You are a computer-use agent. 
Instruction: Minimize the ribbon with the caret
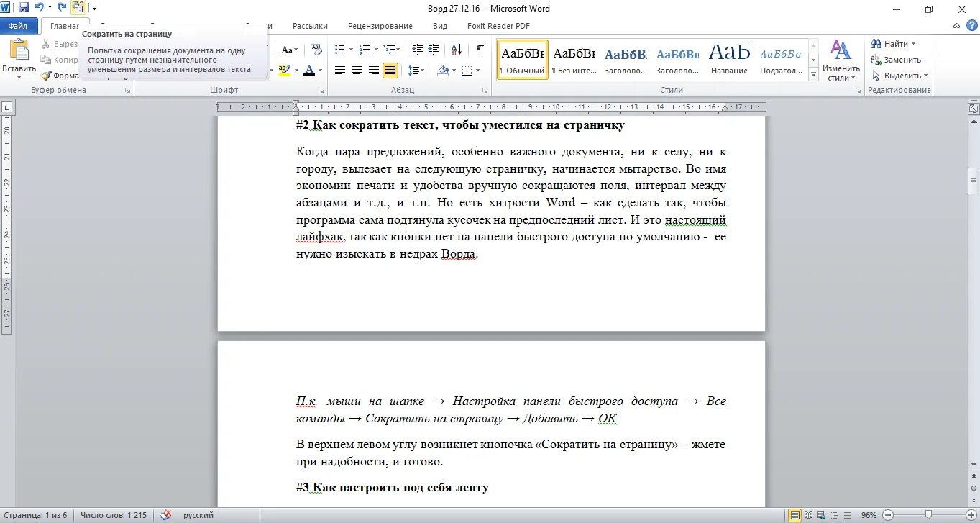click(956, 26)
